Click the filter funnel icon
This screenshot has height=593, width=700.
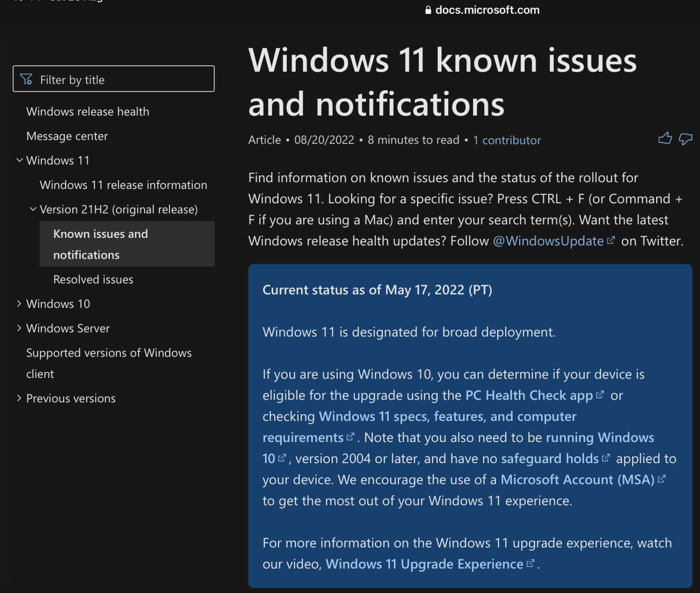26,79
